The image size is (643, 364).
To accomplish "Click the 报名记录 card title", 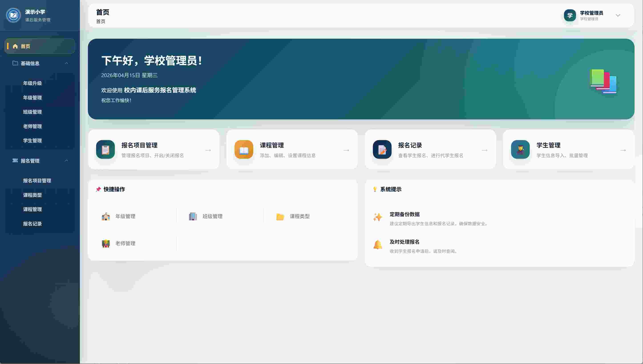I will click(x=410, y=145).
